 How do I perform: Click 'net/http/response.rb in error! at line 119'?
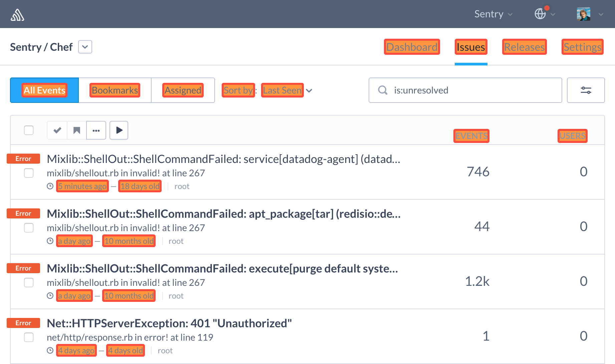point(130,337)
